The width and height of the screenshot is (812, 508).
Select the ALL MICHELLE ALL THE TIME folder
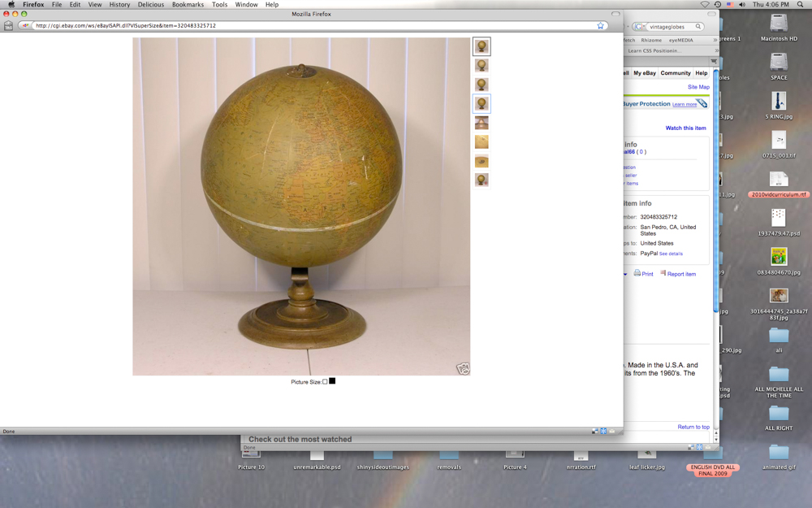pyautogui.click(x=779, y=375)
